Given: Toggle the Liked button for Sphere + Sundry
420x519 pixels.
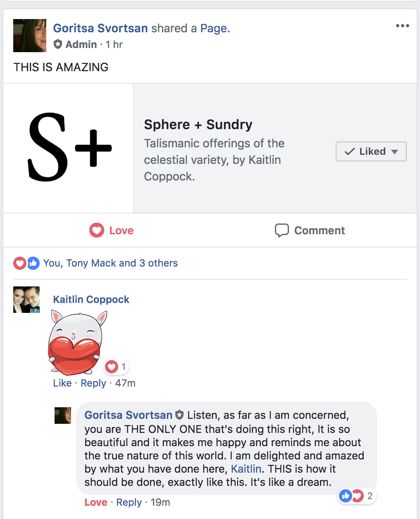Looking at the screenshot, I should click(x=366, y=151).
